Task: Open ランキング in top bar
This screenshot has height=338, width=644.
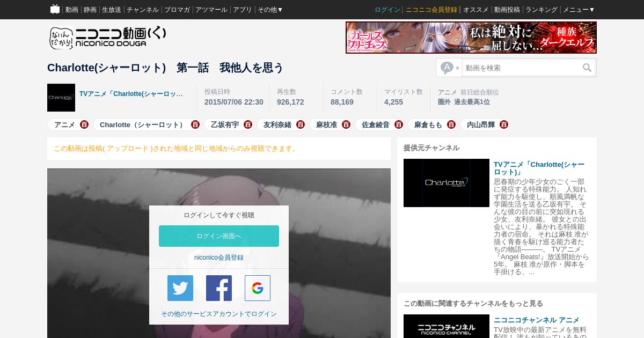Action: 541,10
